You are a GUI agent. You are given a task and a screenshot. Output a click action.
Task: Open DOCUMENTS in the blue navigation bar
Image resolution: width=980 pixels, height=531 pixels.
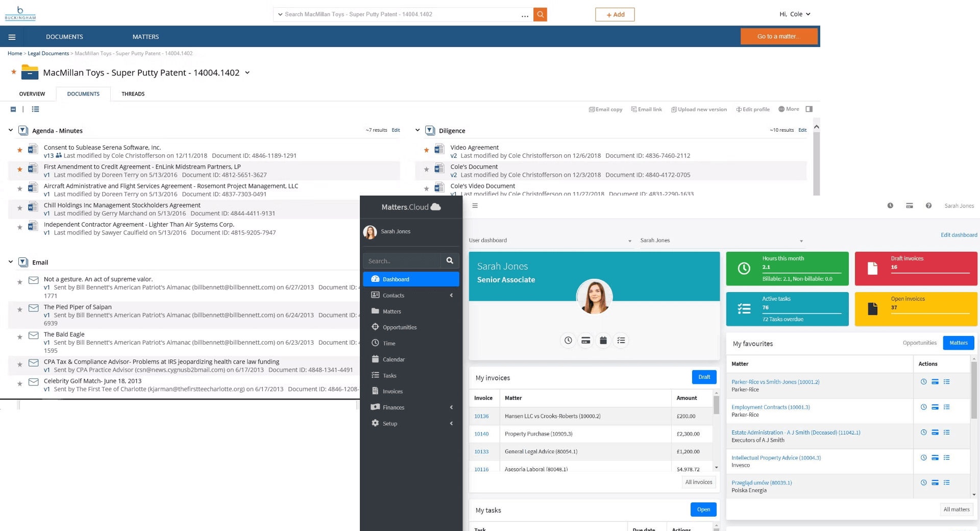click(x=64, y=37)
